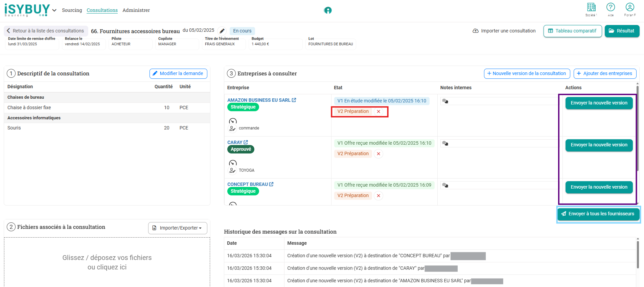Image resolution: width=644 pixels, height=287 pixels.
Task: Click the iSYBUY Sourcing logo
Action: pos(27,10)
